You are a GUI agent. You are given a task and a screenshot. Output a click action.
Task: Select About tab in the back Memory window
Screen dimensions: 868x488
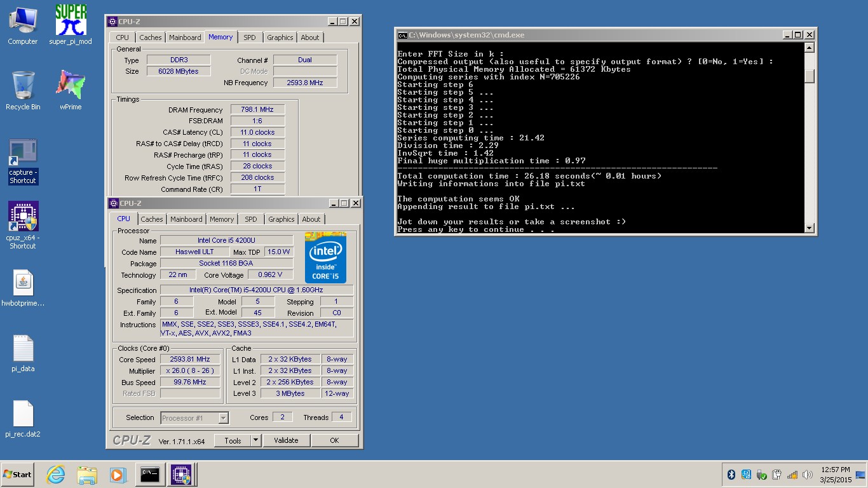point(310,37)
